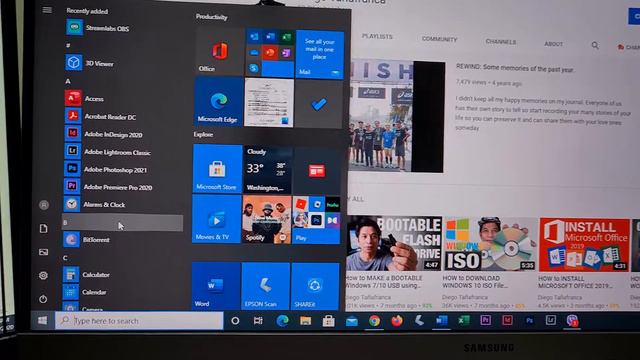The image size is (640, 360).
Task: Launch Acrobat Reader DC
Action: tap(100, 116)
